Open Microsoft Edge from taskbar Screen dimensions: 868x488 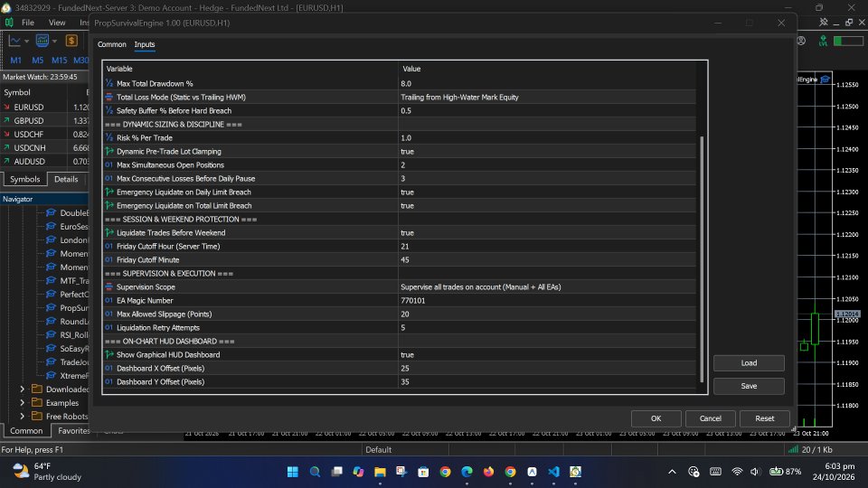[467, 472]
